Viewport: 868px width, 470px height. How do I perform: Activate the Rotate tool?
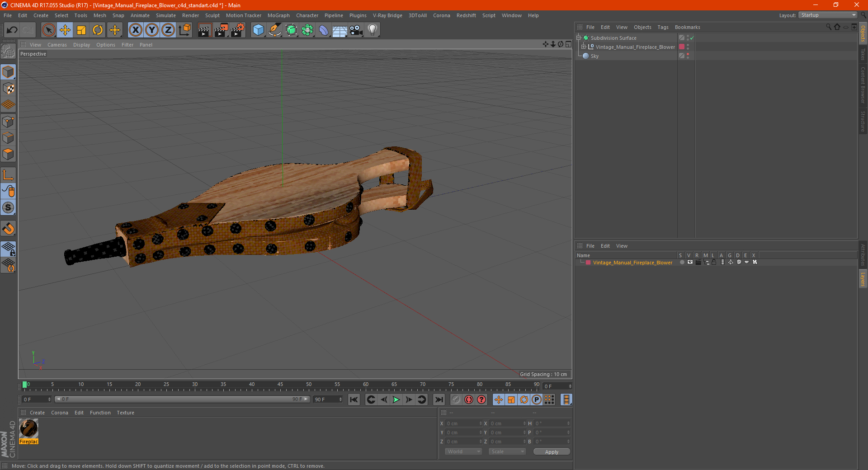pyautogui.click(x=98, y=30)
